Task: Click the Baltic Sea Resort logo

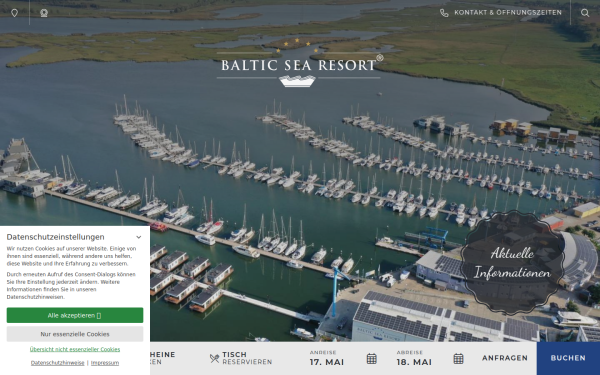Action: tap(299, 63)
